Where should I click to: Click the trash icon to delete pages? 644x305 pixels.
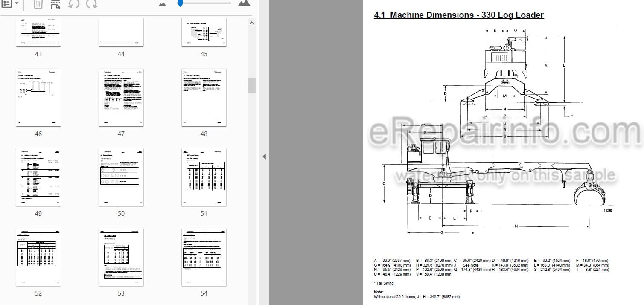point(38,4)
